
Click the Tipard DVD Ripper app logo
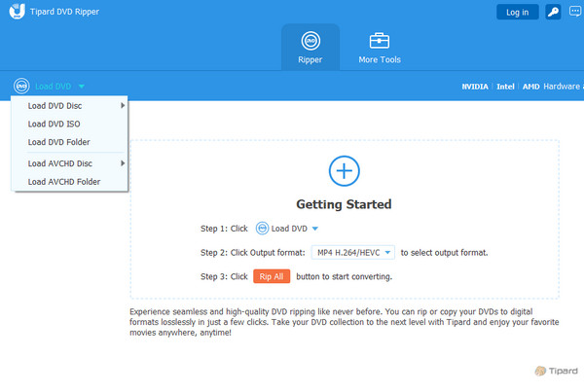(x=12, y=12)
